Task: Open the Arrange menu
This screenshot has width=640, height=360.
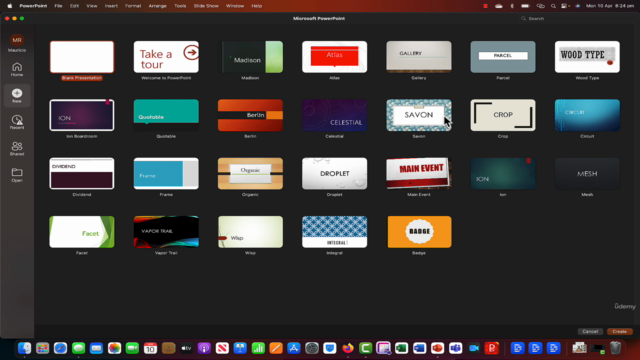Action: tap(158, 6)
